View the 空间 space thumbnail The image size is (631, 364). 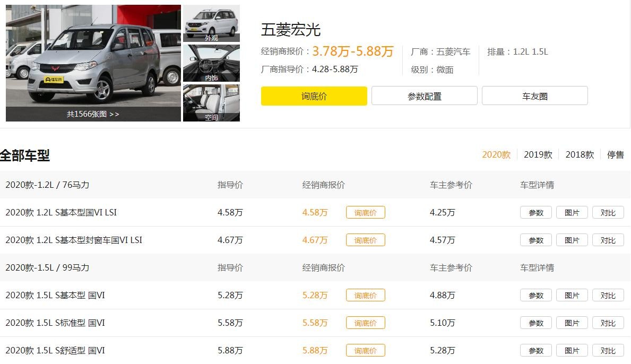pos(211,102)
